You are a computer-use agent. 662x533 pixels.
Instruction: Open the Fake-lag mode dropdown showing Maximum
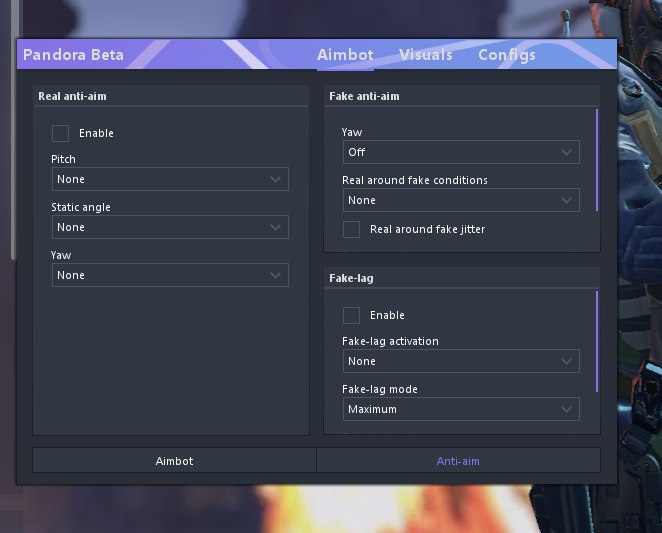pos(461,409)
